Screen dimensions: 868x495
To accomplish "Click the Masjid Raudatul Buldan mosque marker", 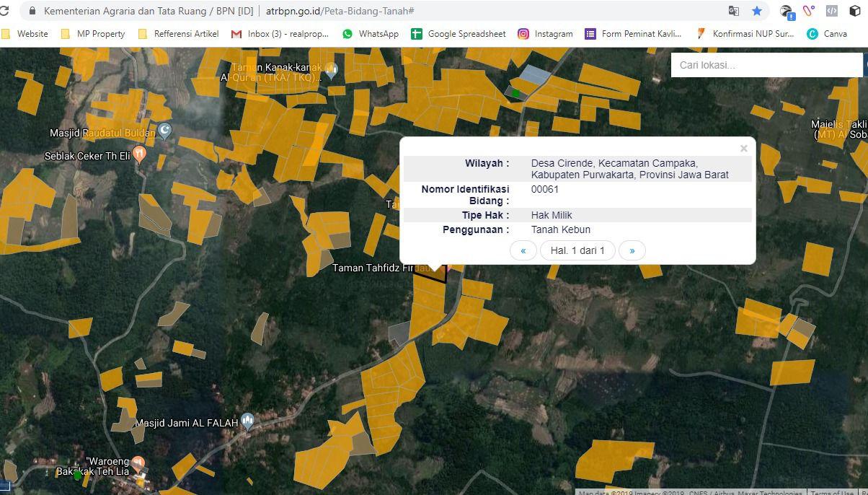I will pos(165,131).
